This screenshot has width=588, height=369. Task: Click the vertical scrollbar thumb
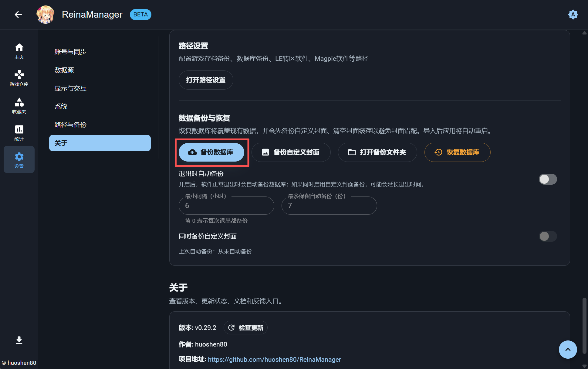[584, 326]
